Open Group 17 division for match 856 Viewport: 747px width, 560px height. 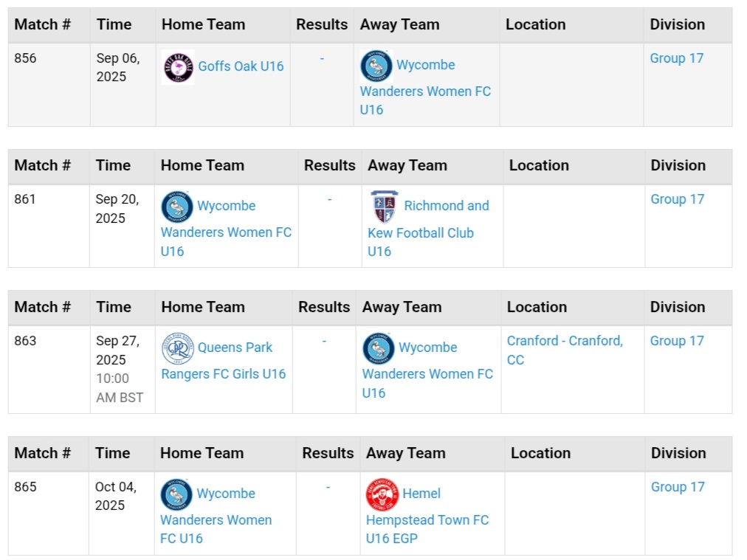[x=676, y=58]
